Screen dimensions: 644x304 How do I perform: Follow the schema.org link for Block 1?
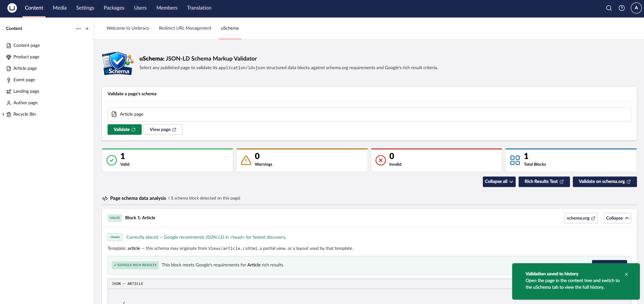coord(580,218)
